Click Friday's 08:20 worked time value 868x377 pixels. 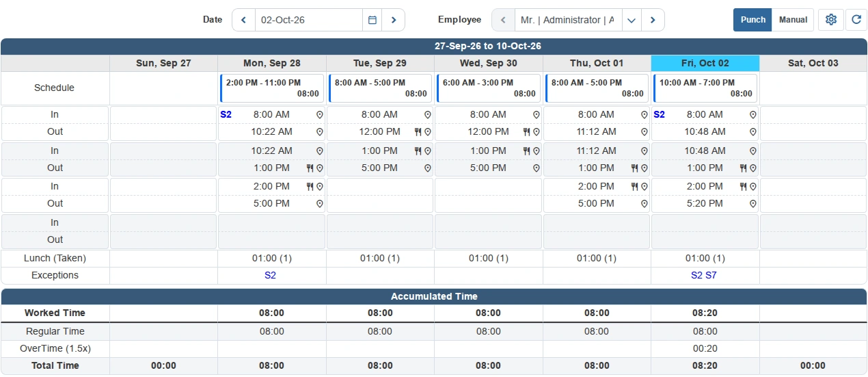(x=705, y=313)
